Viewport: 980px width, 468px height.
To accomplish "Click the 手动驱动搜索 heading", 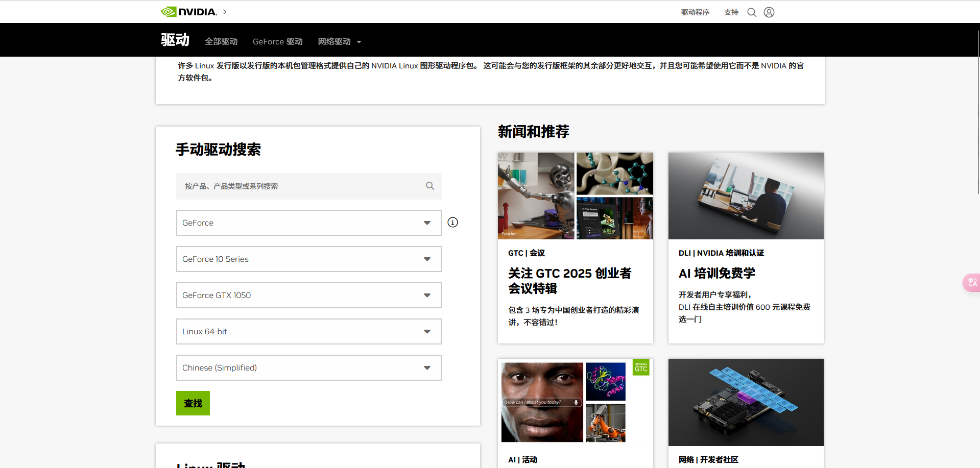I will coord(218,150).
